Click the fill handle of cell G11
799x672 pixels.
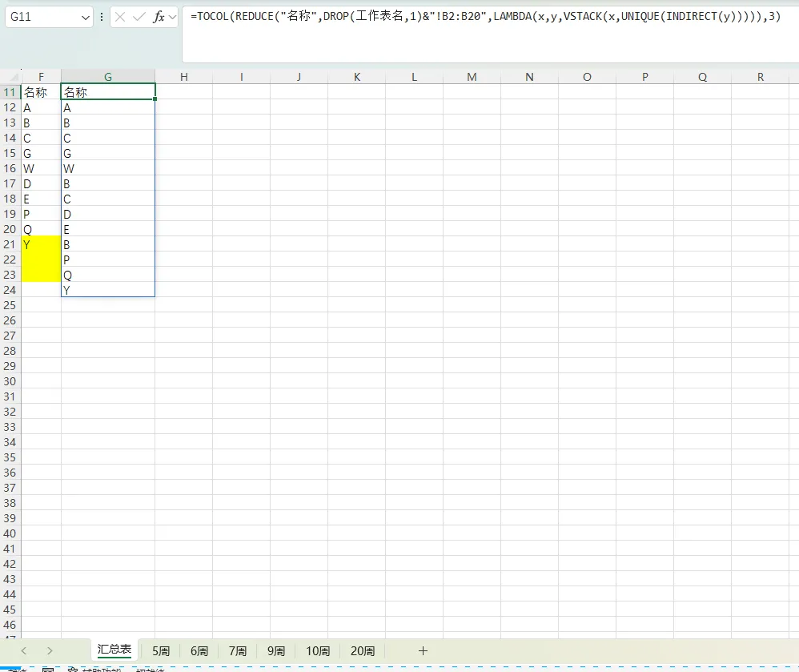click(155, 99)
